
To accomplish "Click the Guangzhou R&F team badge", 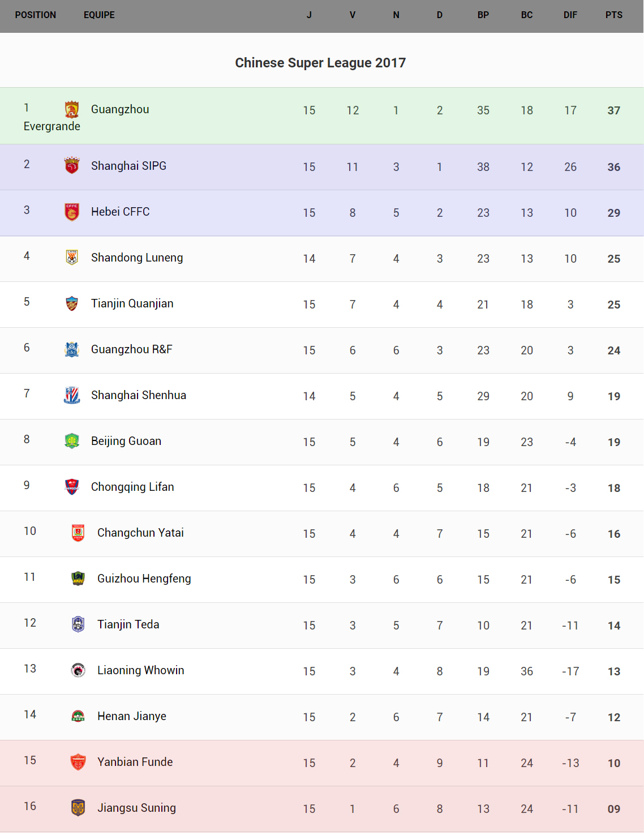I will 72,349.
